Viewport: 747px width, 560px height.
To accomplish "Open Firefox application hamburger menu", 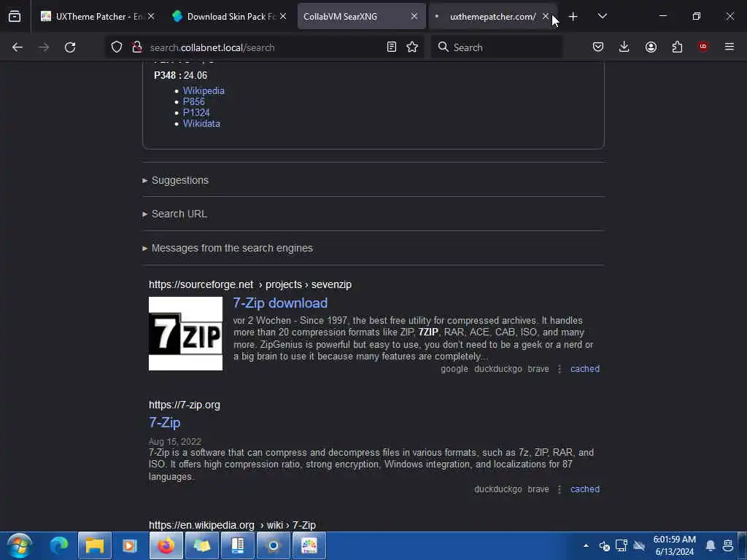I will [729, 47].
